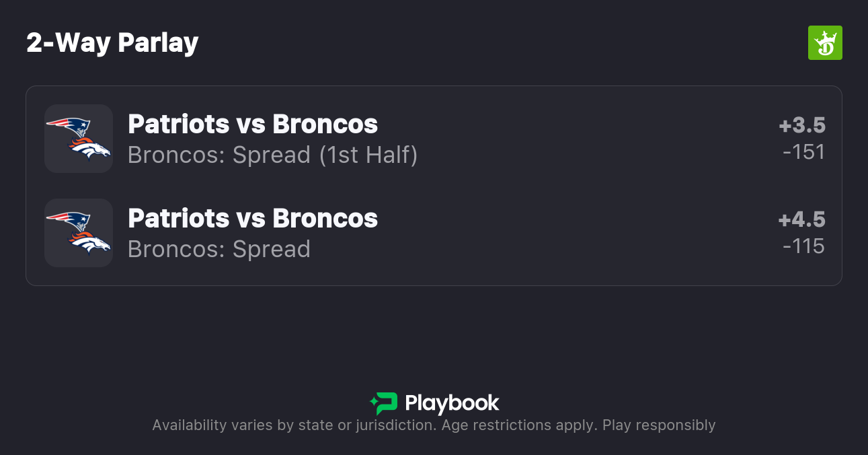The image size is (868, 455).
Task: Click the availability and age restrictions disclaimer
Action: (x=434, y=425)
